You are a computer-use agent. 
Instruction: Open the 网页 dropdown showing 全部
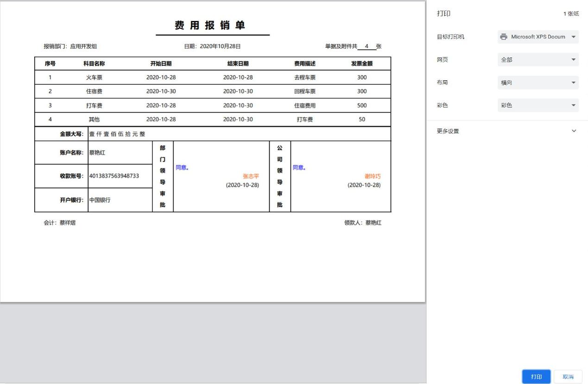538,60
